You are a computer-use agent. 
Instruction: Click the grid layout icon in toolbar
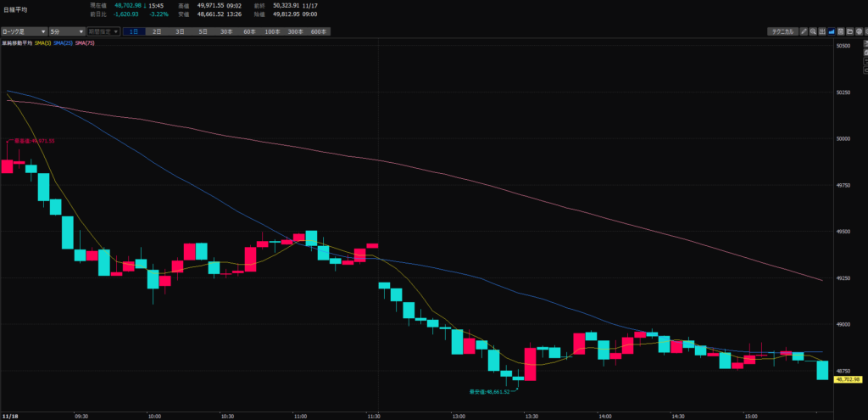[x=824, y=31]
